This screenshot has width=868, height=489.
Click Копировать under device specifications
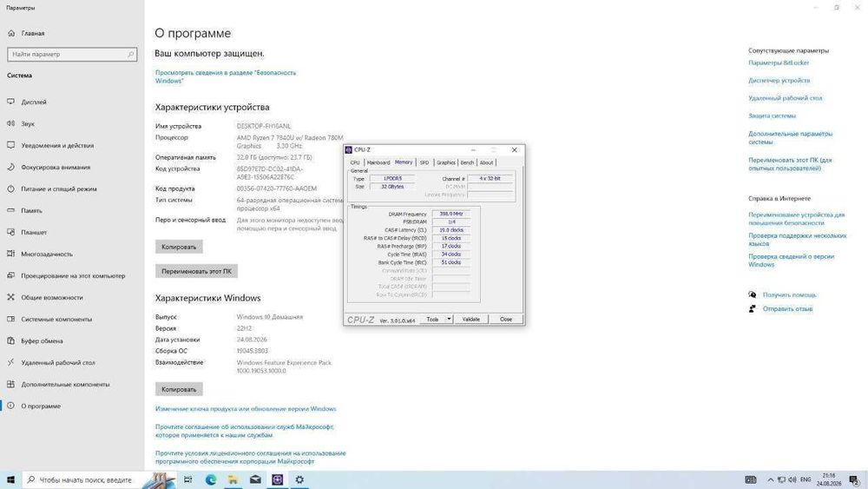coord(179,247)
